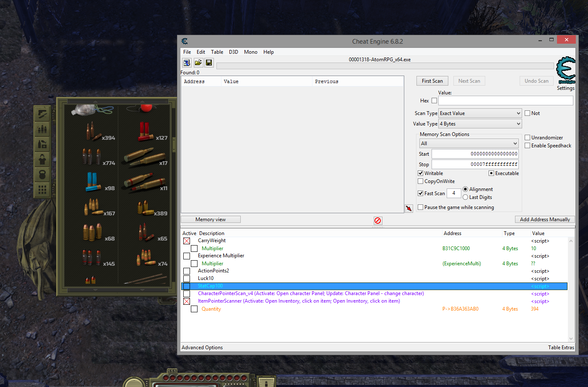Open the Help menu
Image resolution: width=588 pixels, height=387 pixels.
pos(268,52)
